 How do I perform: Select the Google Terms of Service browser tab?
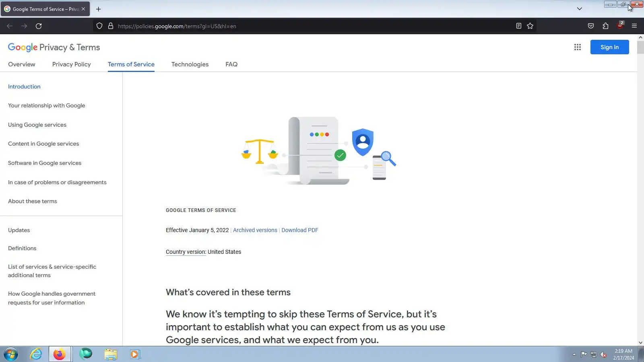point(45,9)
